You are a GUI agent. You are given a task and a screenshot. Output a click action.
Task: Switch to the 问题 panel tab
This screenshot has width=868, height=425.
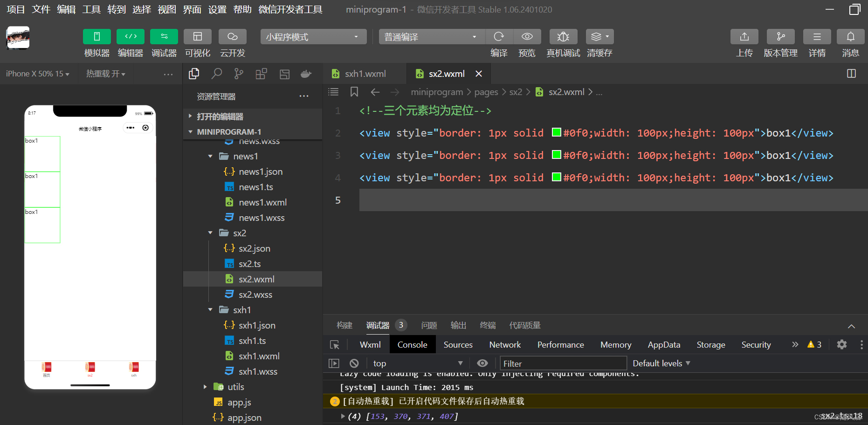coord(429,325)
